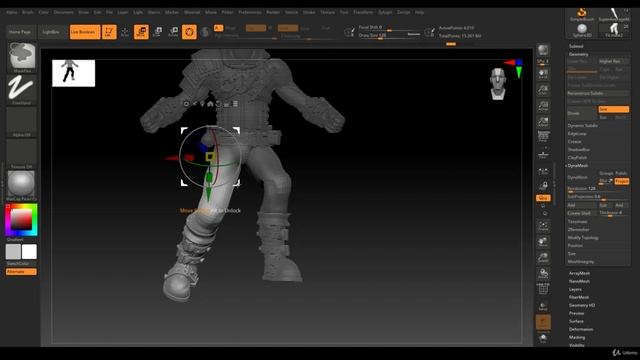Viewport: 640px width, 360px height.
Task: Click the Zoom3D icon in right shelf
Action: [543, 258]
